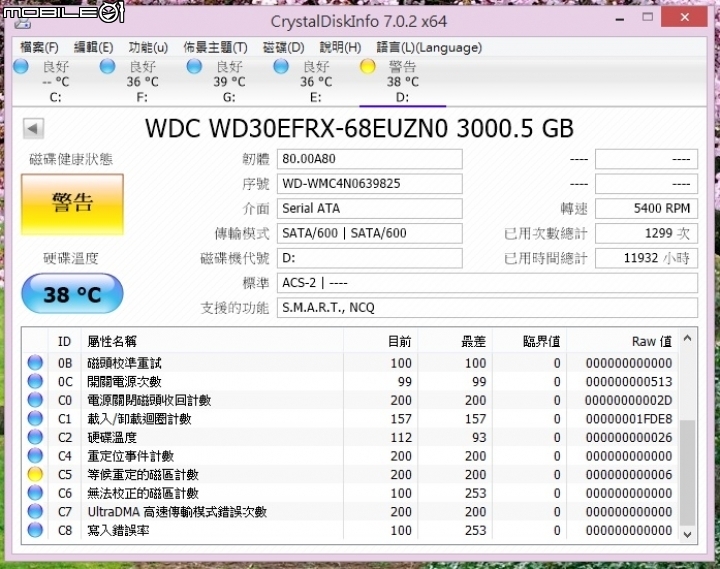The width and height of the screenshot is (720, 569).
Task: Click the attribute list scrollbar thumb
Action: tap(687, 473)
